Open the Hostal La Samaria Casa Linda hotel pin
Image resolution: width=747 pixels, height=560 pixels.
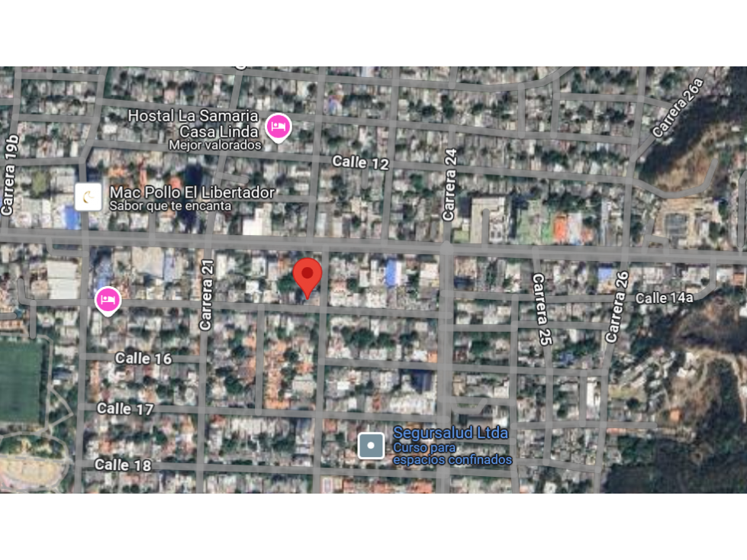coord(279,127)
